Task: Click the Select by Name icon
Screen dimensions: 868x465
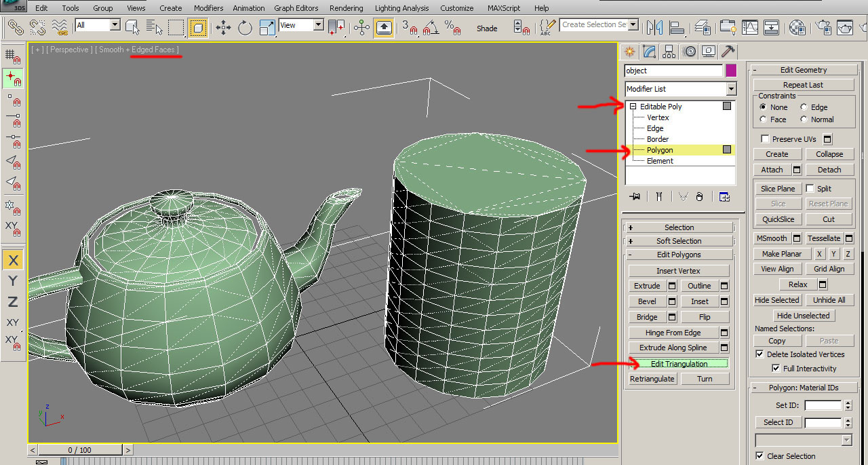Action: [x=154, y=28]
